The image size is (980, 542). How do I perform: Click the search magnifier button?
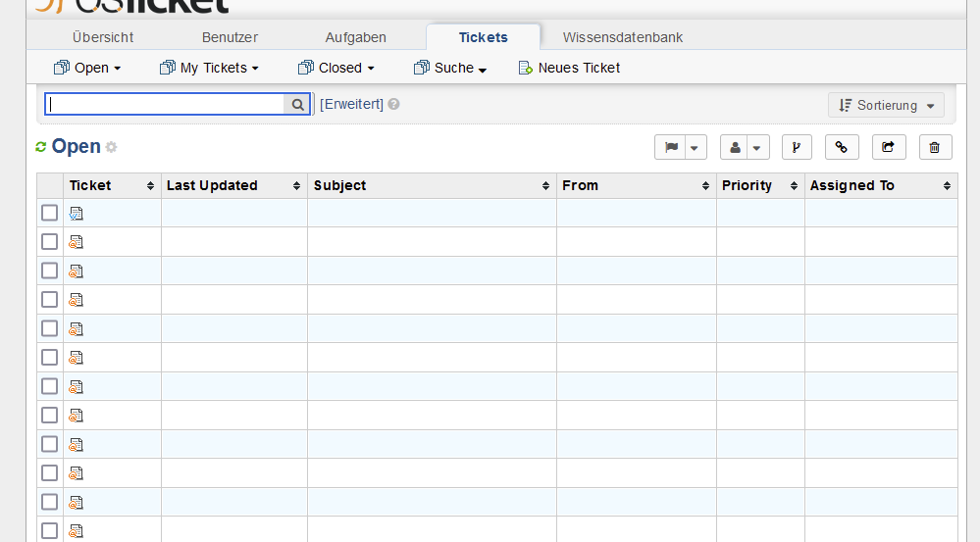pos(297,104)
